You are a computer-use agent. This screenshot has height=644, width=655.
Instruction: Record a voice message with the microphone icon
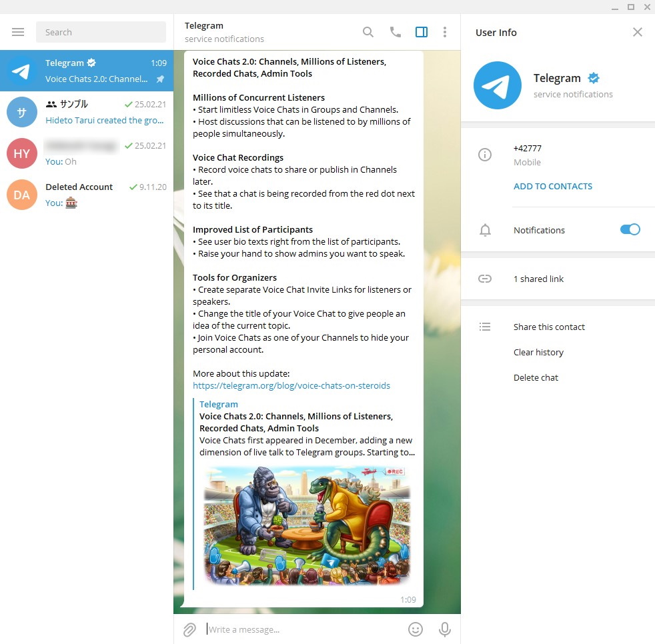coord(444,629)
